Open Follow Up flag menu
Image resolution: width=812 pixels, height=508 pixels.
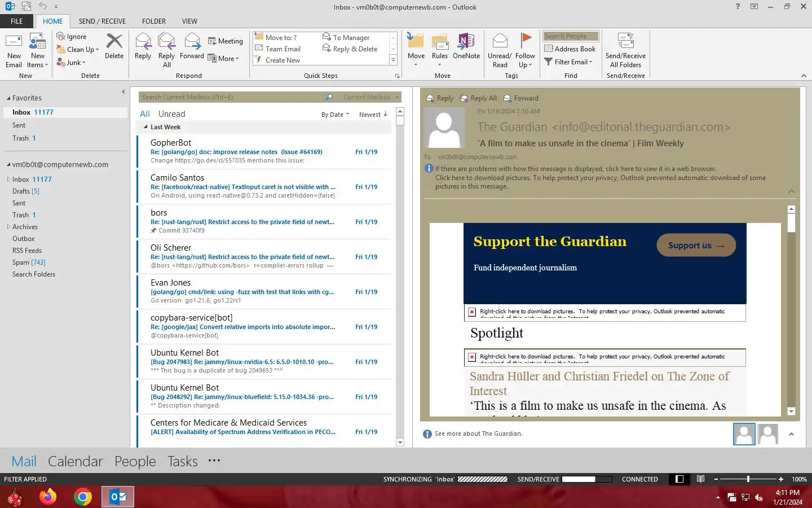525,51
